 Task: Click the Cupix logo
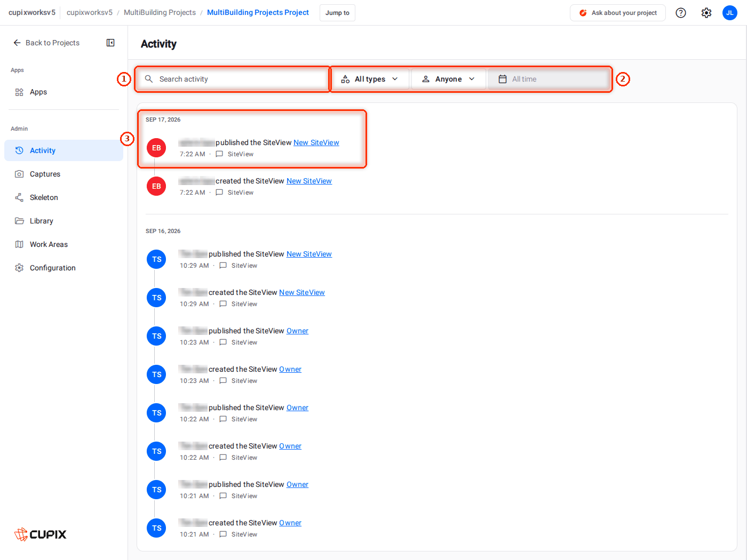(41, 534)
